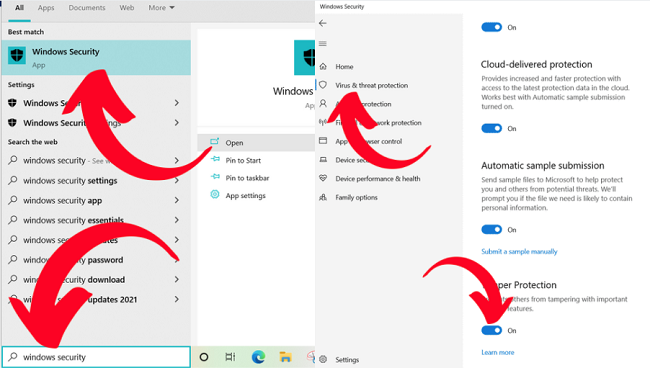650x368 pixels.
Task: Click the Settings gear icon
Action: 323,359
